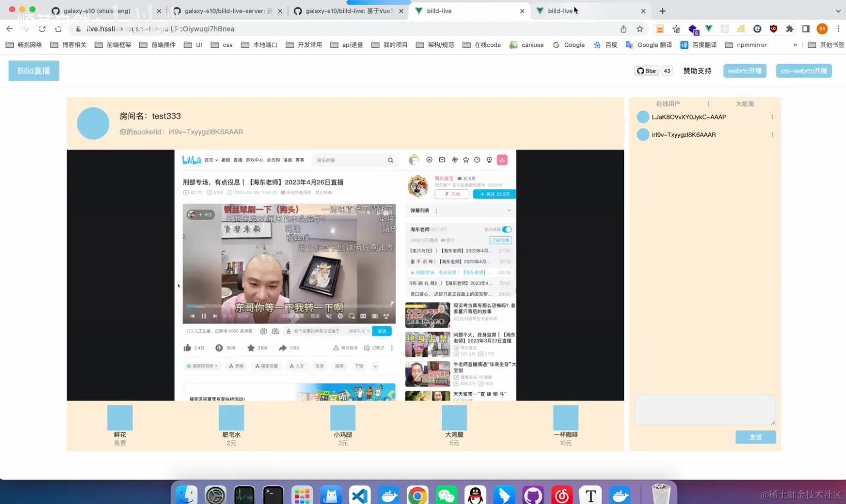Image resolution: width=846 pixels, height=504 pixels.
Task: Reload the current page
Action: click(x=42, y=29)
